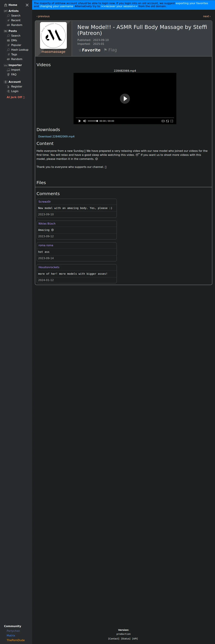
Task: Open the Importer FAQ
Action: pyautogui.click(x=14, y=75)
